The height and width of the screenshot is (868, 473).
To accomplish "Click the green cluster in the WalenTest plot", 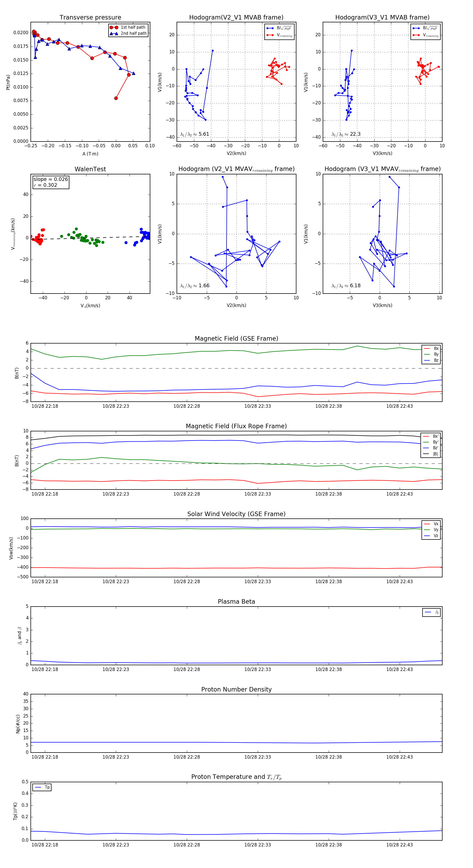I will click(83, 238).
